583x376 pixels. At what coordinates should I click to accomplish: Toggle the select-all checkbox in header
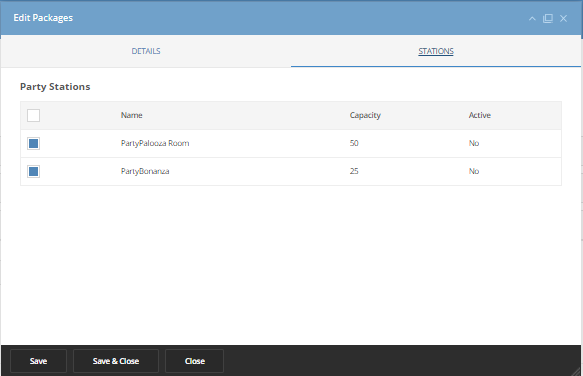tap(33, 115)
